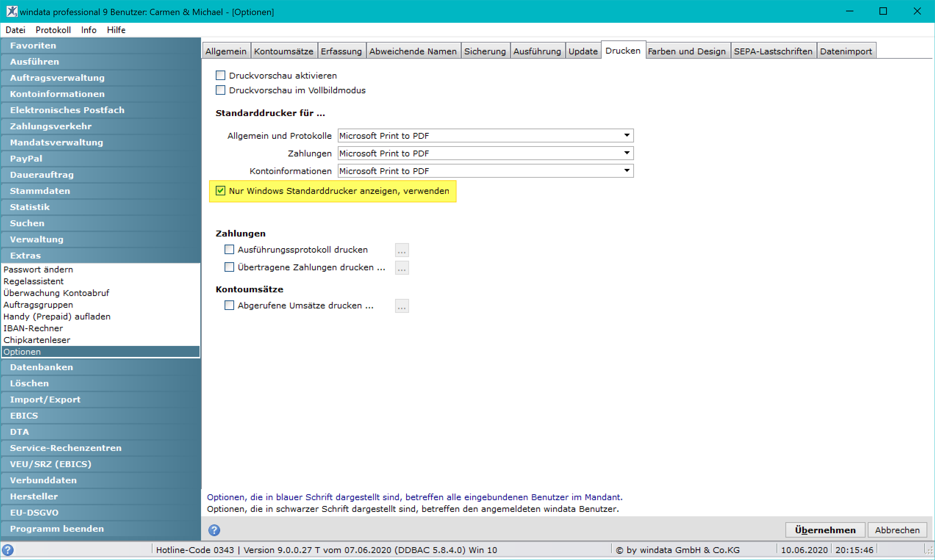Click the help icon in status bar
935x560 pixels.
(8, 550)
